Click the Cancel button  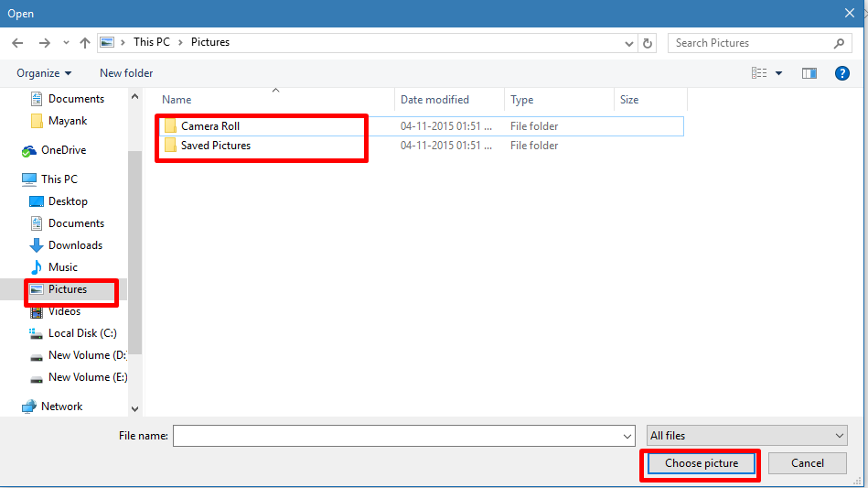coord(807,463)
